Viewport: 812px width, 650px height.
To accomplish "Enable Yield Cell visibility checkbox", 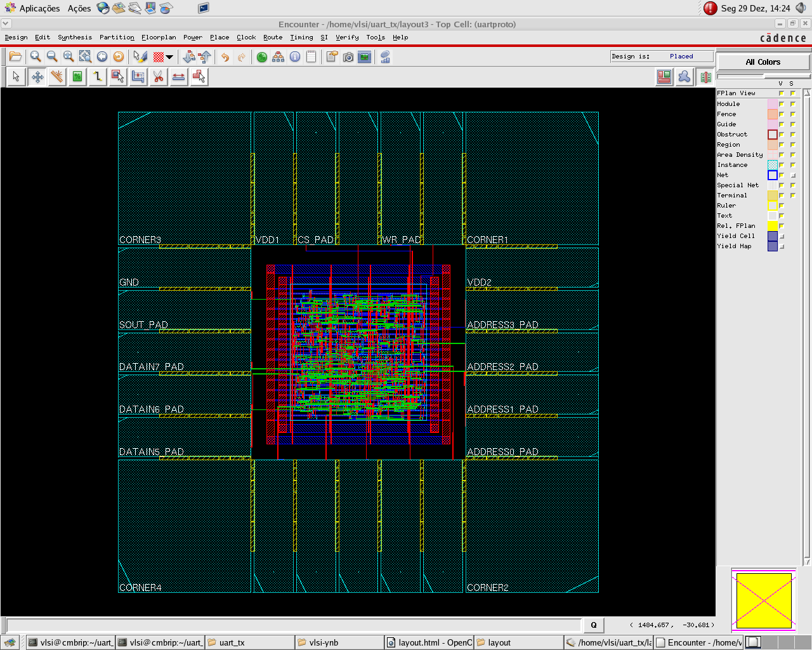I will 782,236.
